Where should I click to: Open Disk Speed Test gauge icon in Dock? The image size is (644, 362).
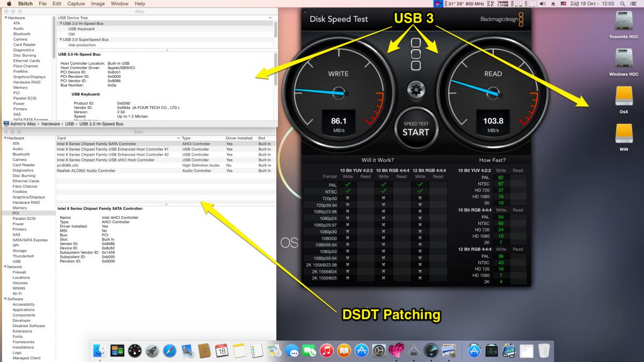430,351
